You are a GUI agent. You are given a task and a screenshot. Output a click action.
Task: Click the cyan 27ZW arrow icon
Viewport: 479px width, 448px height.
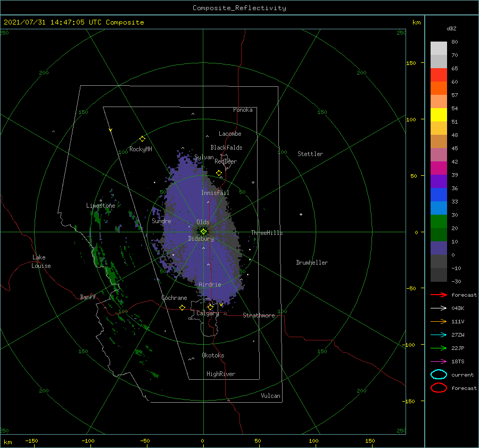click(x=439, y=335)
